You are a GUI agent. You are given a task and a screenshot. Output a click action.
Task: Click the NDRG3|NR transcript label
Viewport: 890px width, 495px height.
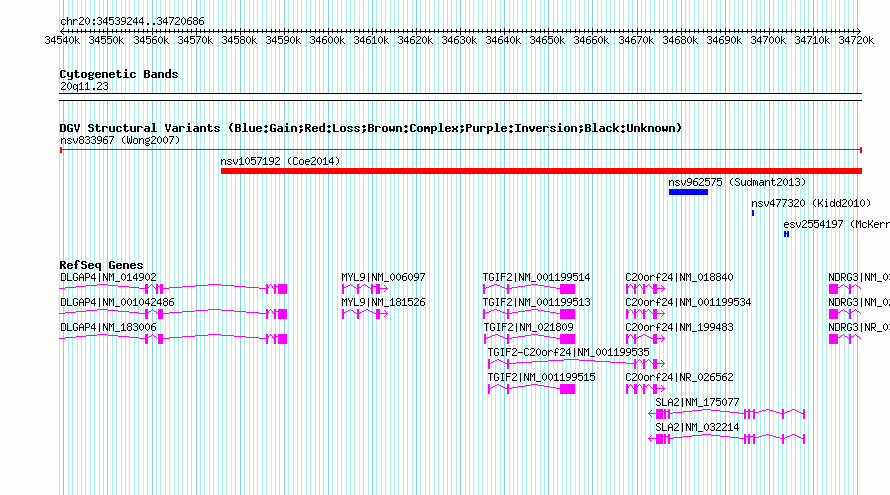click(x=859, y=328)
